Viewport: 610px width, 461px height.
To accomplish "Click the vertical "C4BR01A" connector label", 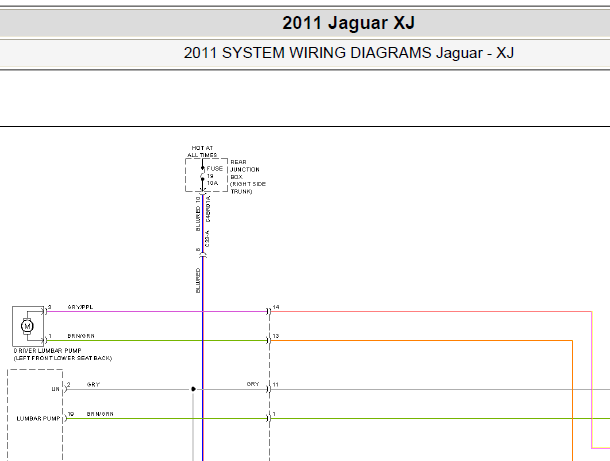I will pos(208,209).
